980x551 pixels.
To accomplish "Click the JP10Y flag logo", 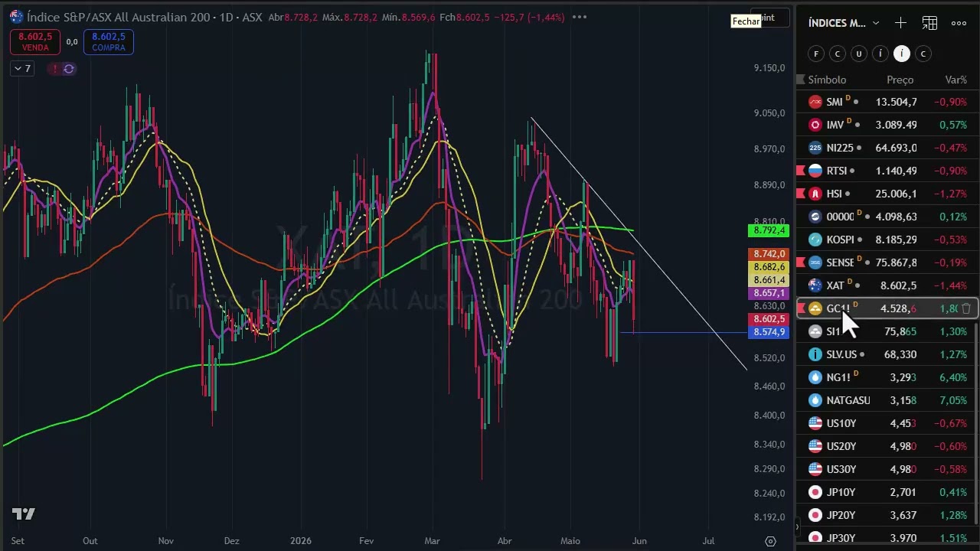I will click(815, 492).
